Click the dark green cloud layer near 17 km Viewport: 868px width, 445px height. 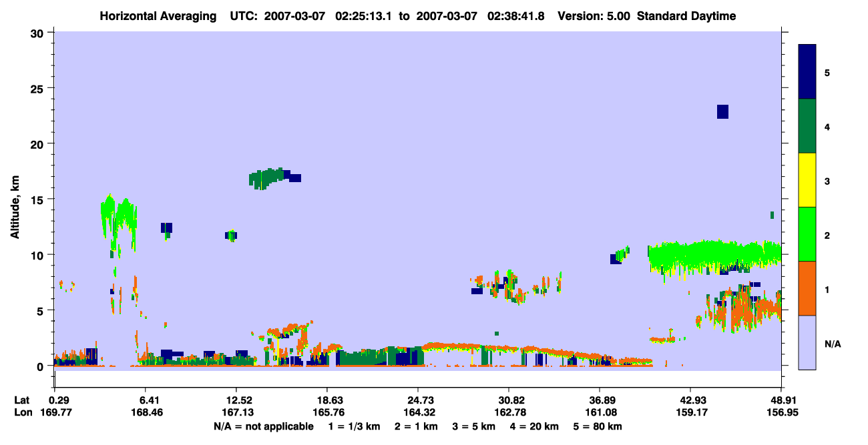pos(267,178)
